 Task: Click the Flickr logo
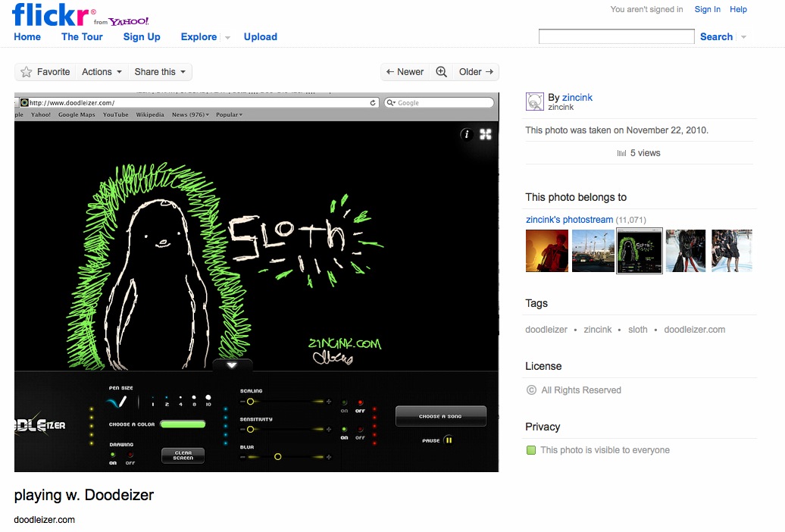coord(50,14)
